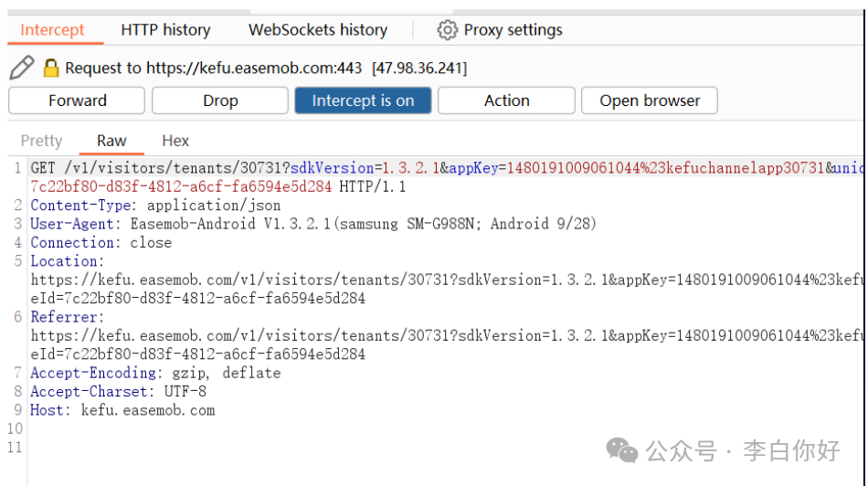Click the pencil edit icon
The width and height of the screenshot is (868, 486).
pos(22,68)
